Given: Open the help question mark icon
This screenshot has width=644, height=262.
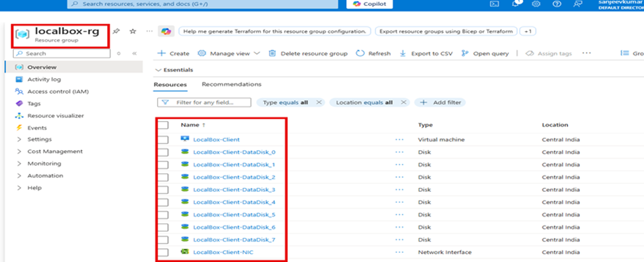Looking at the screenshot, I should pos(557,4).
